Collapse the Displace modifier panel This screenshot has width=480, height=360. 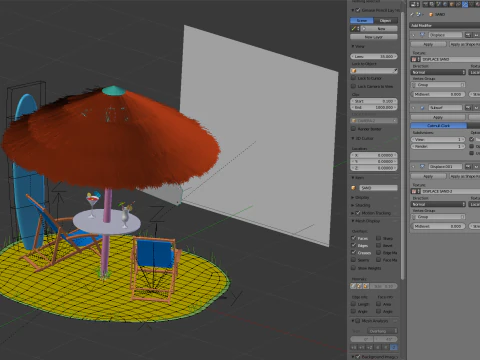(413, 35)
